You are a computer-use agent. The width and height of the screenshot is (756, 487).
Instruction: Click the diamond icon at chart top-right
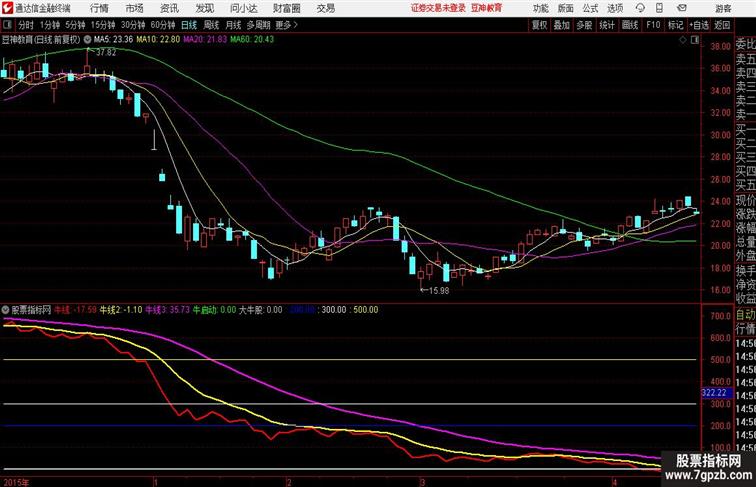click(683, 40)
